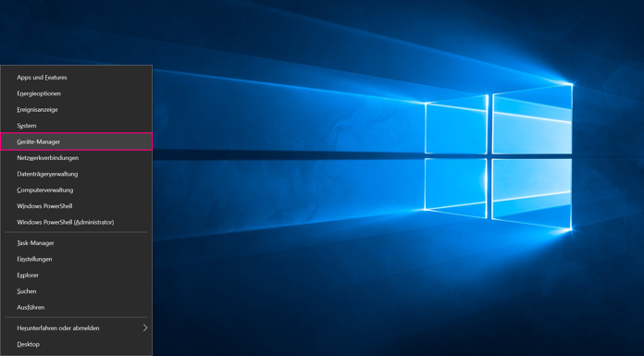Open Einstellungen from the menu
The width and height of the screenshot is (644, 356).
pos(77,259)
